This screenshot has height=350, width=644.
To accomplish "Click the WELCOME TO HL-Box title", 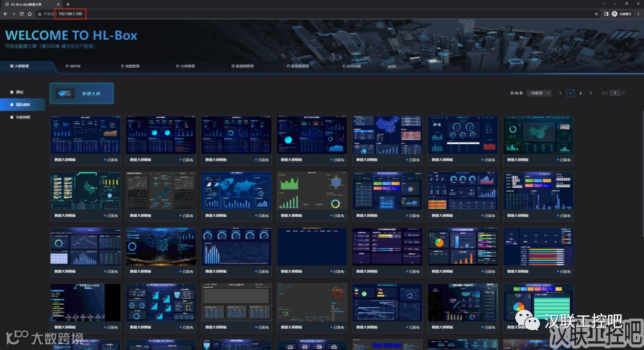I will pyautogui.click(x=71, y=35).
